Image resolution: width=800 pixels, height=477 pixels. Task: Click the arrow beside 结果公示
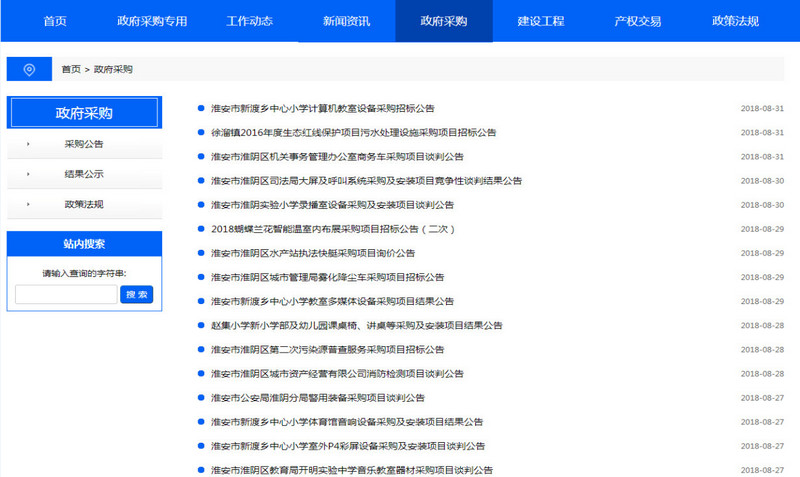tap(28, 174)
